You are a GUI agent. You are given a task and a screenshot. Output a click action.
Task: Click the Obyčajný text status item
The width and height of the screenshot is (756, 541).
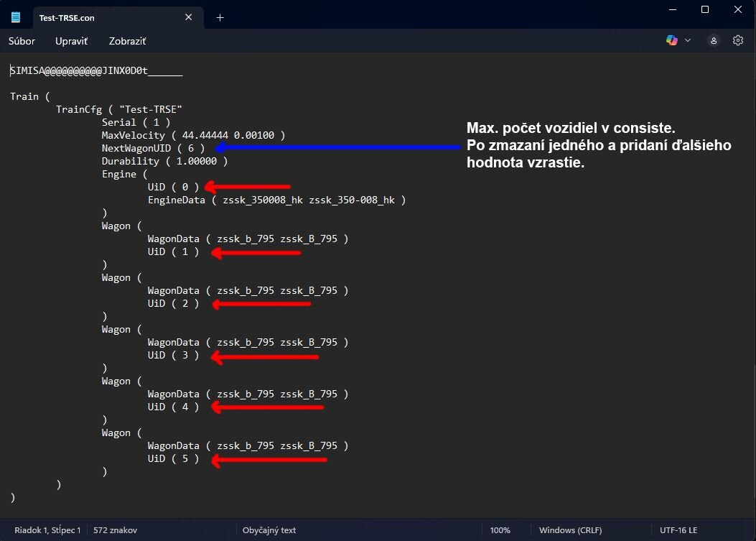[269, 530]
